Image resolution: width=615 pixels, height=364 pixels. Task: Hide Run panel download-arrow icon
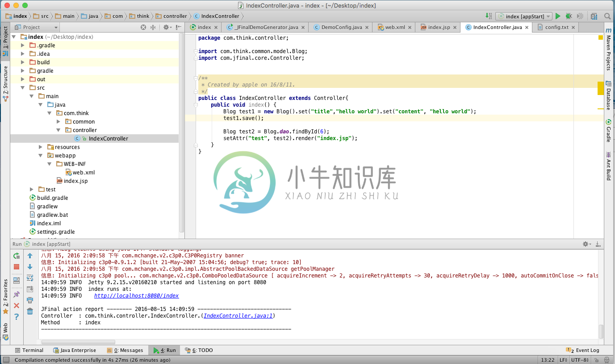[x=598, y=244]
